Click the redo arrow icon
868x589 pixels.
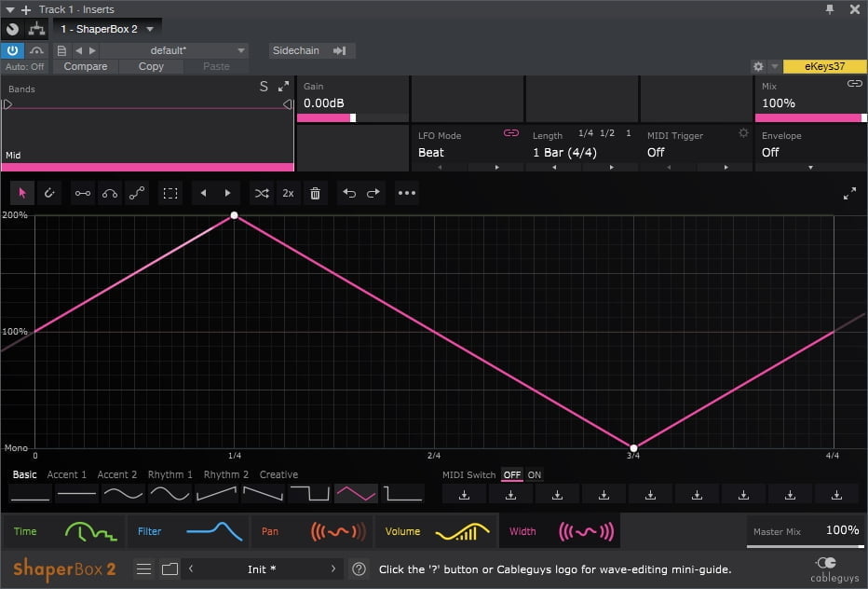(373, 193)
